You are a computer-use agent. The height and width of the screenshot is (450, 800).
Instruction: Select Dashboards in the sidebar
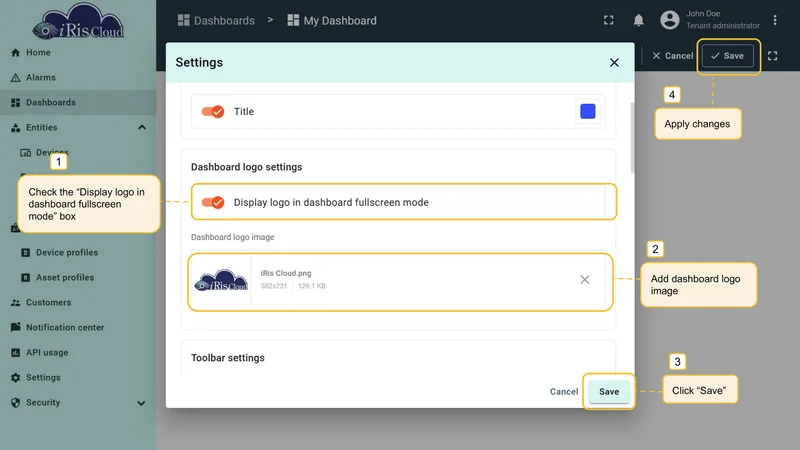tap(78, 103)
